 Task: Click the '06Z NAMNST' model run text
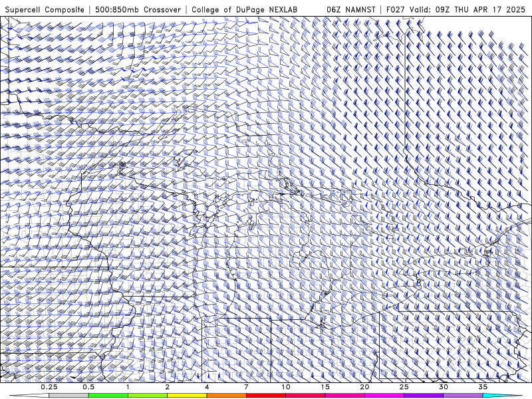(351, 10)
